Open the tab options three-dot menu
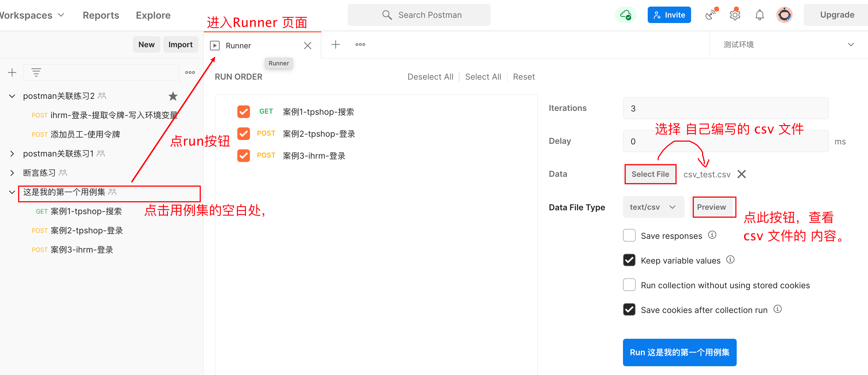The image size is (868, 375). pyautogui.click(x=360, y=44)
